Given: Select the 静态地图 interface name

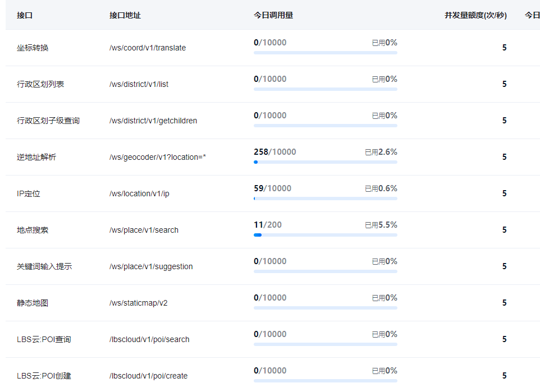Looking at the screenshot, I should pyautogui.click(x=33, y=303).
